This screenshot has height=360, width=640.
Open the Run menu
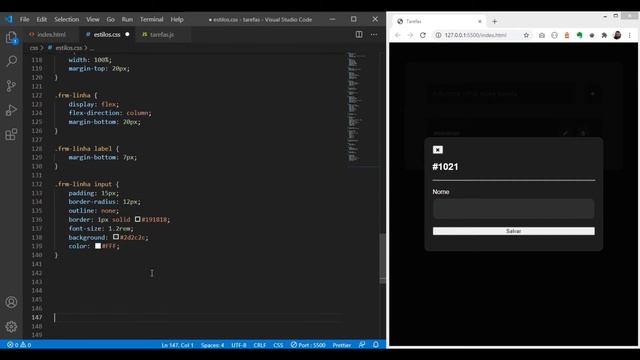point(127,19)
